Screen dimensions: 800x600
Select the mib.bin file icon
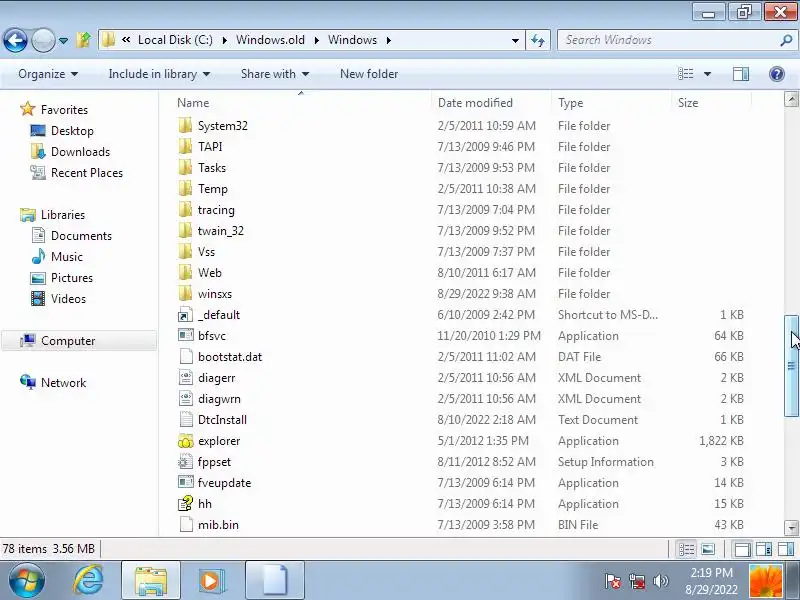coord(186,524)
